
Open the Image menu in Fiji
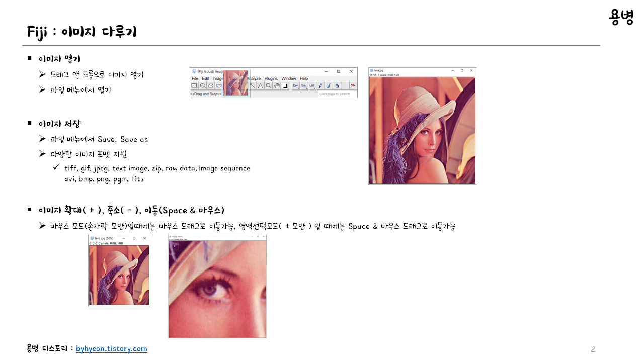pos(217,79)
